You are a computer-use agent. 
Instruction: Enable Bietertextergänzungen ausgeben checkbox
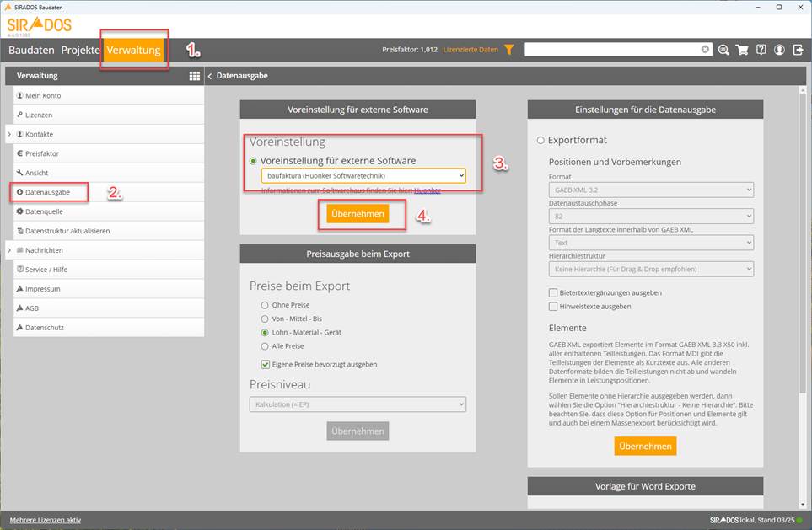(x=553, y=293)
